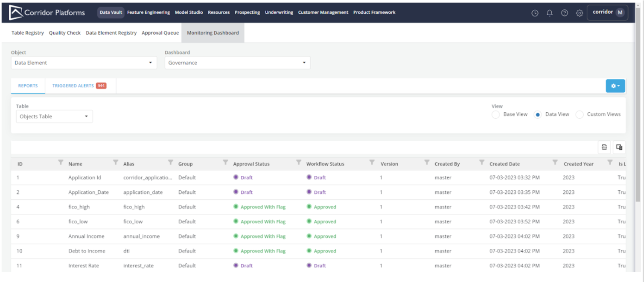Open the corridor user profile button
Viewport: 644px width, 282px height.
point(607,12)
